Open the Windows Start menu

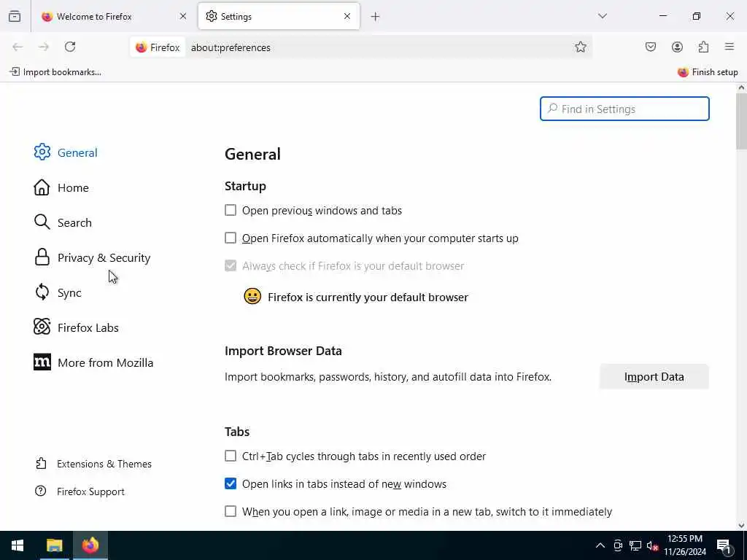click(18, 545)
